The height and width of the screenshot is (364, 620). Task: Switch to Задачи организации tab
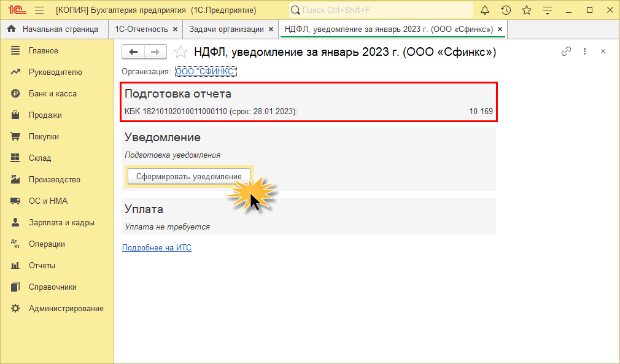pyautogui.click(x=226, y=29)
